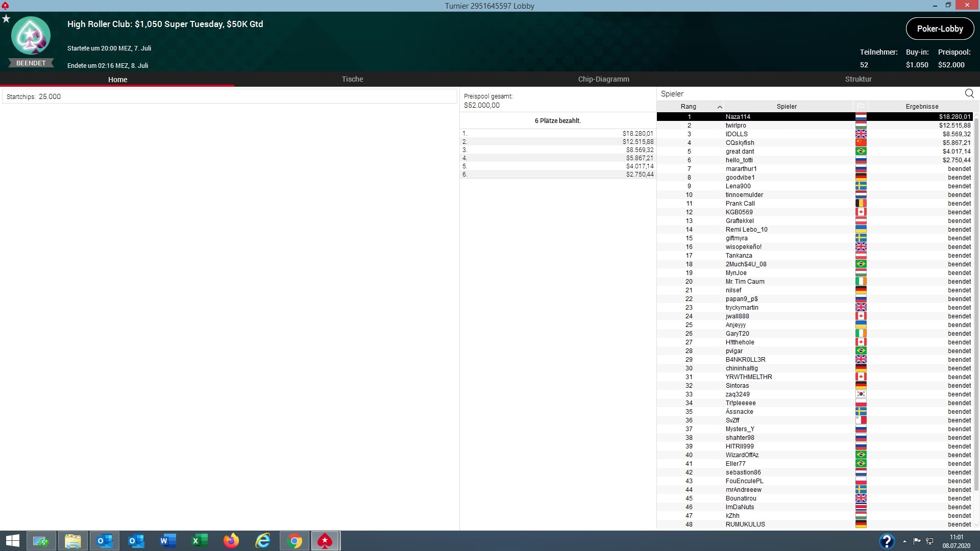Show hidden system tray icons arrow
This screenshot has height=551, width=980.
coord(904,541)
